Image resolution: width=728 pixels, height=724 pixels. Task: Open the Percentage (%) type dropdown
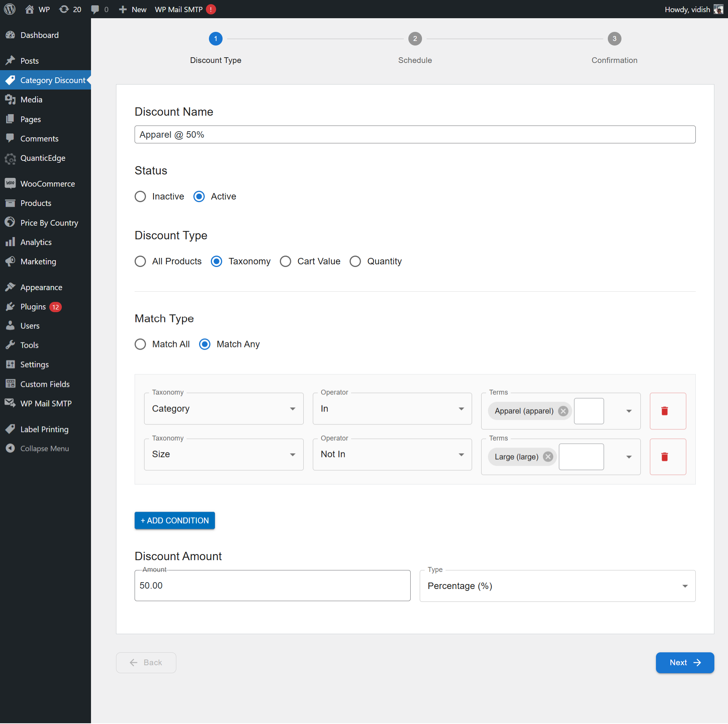[557, 586]
